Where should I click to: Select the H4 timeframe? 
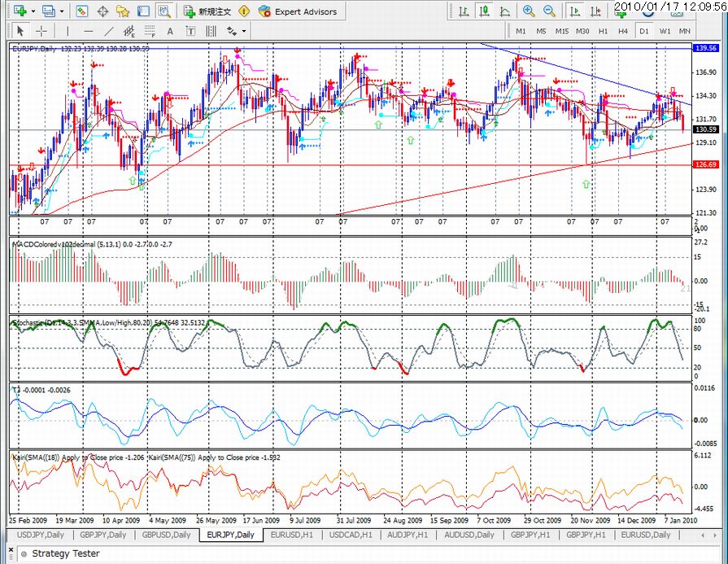click(x=623, y=31)
